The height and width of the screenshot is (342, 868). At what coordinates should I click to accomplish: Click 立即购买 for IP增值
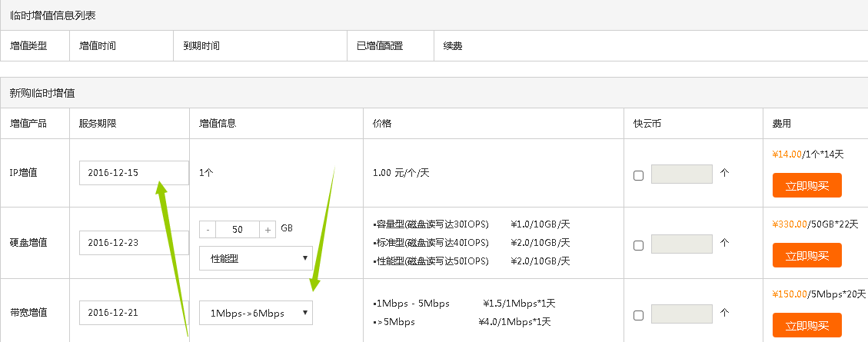(x=806, y=185)
